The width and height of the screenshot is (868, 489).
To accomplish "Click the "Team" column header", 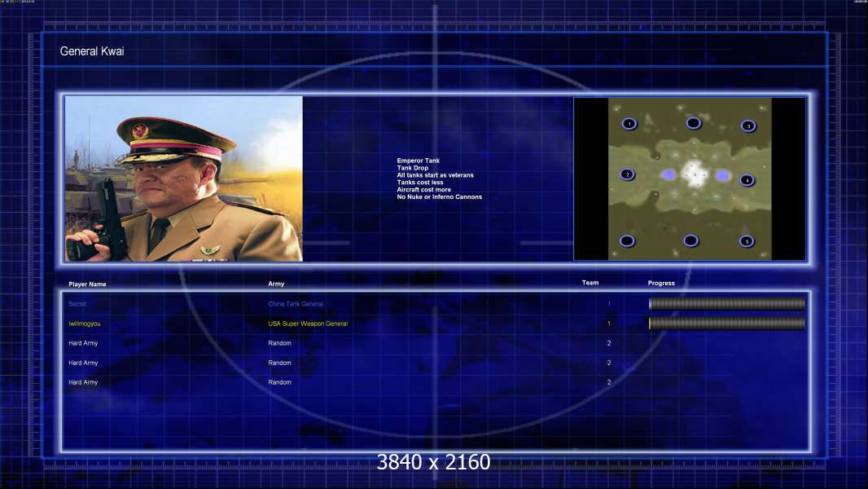I will 590,283.
